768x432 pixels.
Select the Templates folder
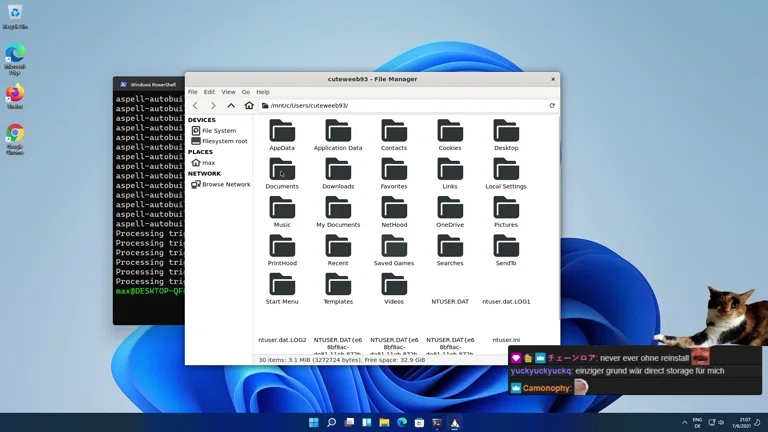[338, 288]
